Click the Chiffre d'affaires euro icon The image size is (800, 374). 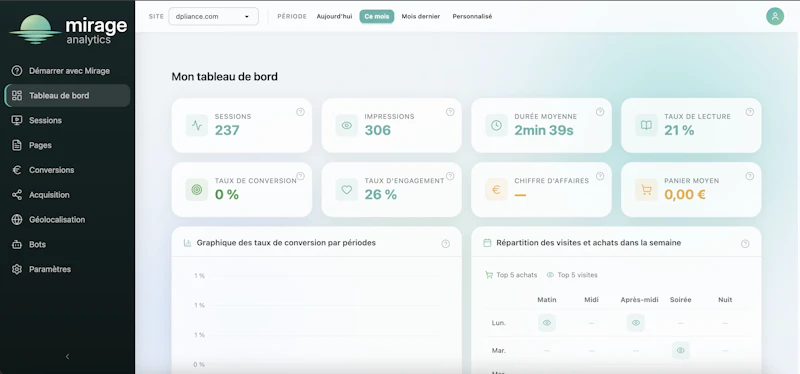pos(496,189)
